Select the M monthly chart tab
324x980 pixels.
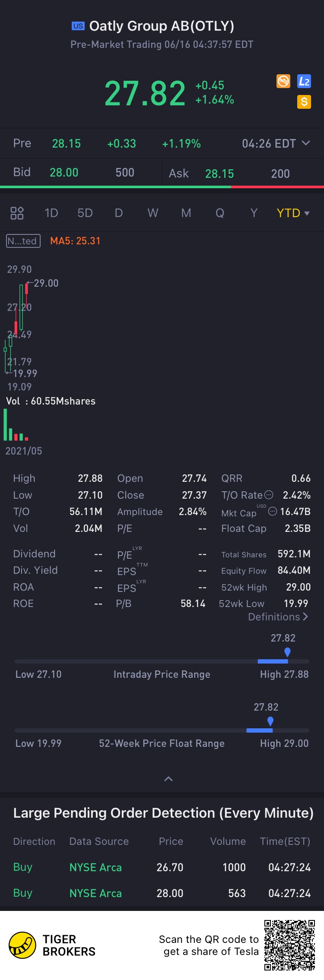point(186,213)
